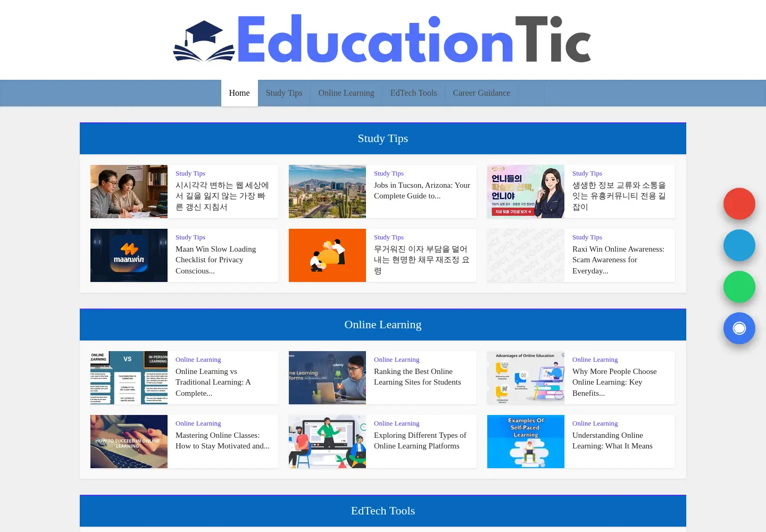The width and height of the screenshot is (766, 532).
Task: Go to the Home tab
Action: tap(239, 93)
